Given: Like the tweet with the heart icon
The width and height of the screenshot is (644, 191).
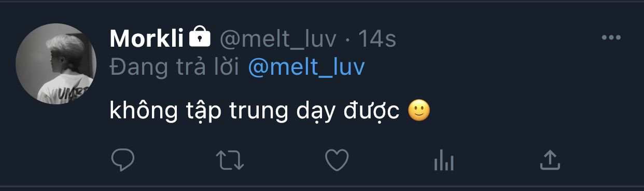Looking at the screenshot, I should [337, 161].
